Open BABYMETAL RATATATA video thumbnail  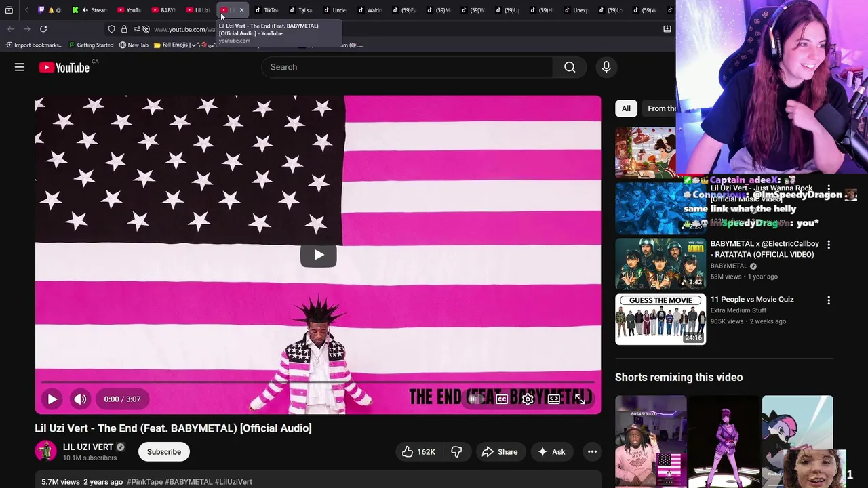[x=660, y=264]
